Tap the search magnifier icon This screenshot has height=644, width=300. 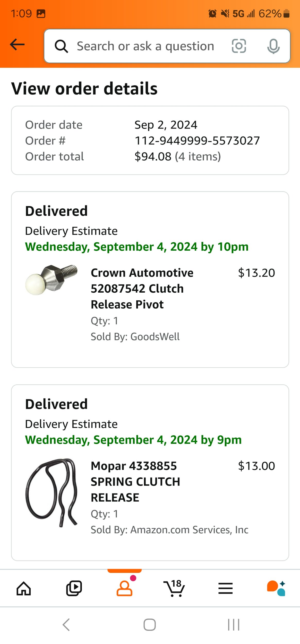tap(61, 46)
